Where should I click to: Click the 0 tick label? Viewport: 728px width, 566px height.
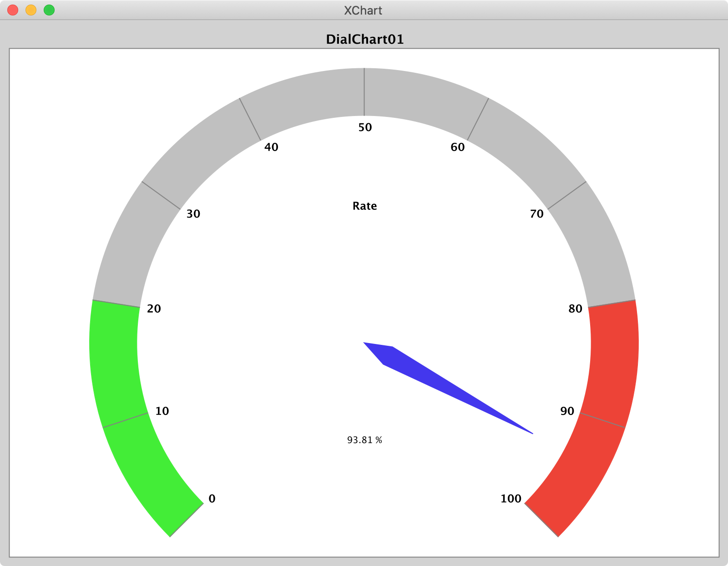click(x=212, y=499)
